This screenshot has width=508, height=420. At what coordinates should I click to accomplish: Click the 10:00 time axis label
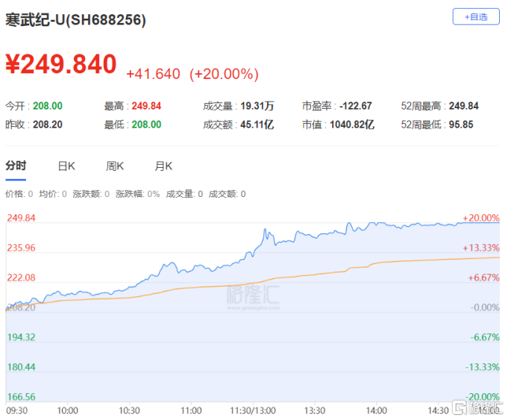[x=67, y=411]
